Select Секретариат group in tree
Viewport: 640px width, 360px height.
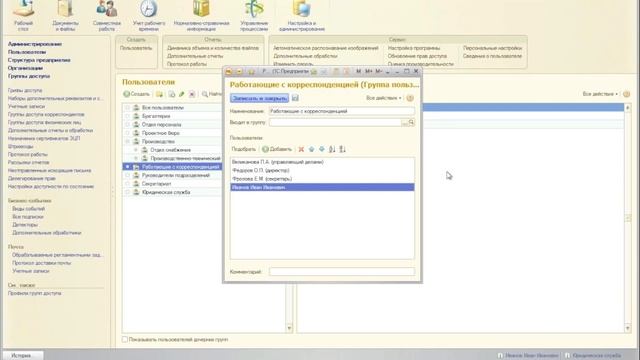pyautogui.click(x=156, y=184)
